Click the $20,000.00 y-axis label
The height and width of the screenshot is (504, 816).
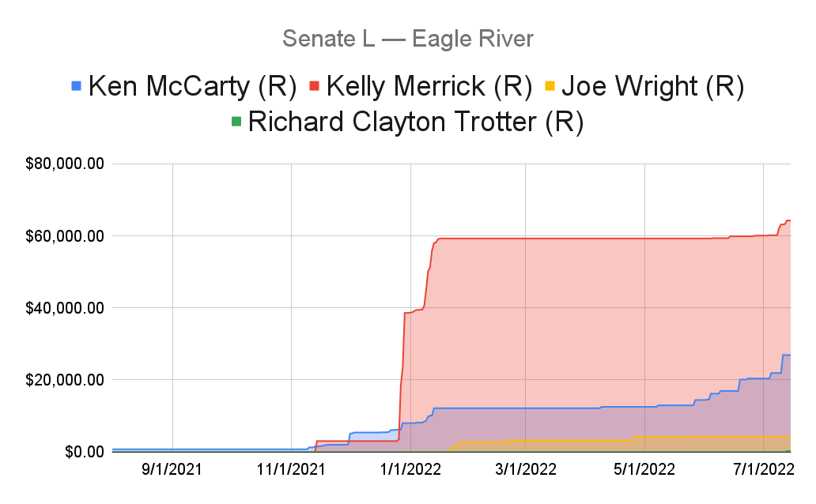[65, 380]
